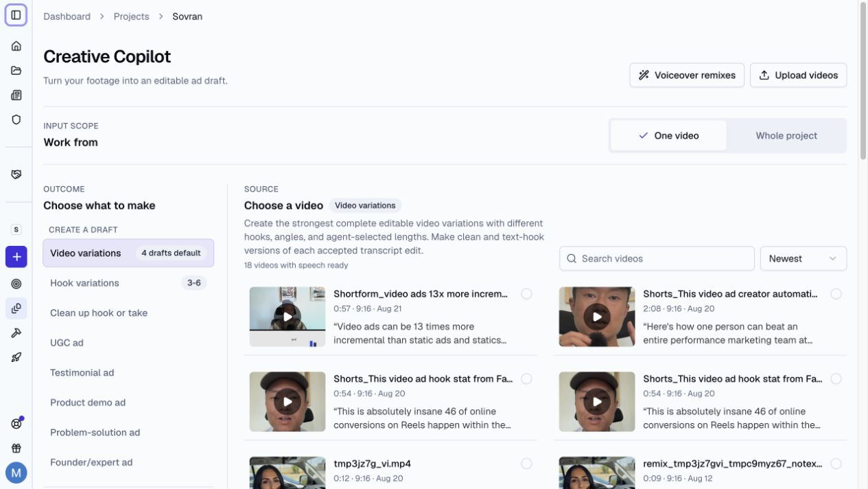868x489 pixels.
Task: Select radio for right 0:54 Shorts hook stat video
Action: 836,379
